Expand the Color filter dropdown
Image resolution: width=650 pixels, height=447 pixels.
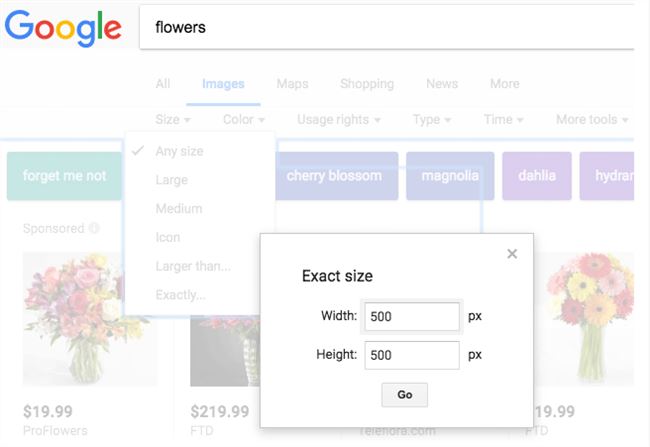point(244,120)
